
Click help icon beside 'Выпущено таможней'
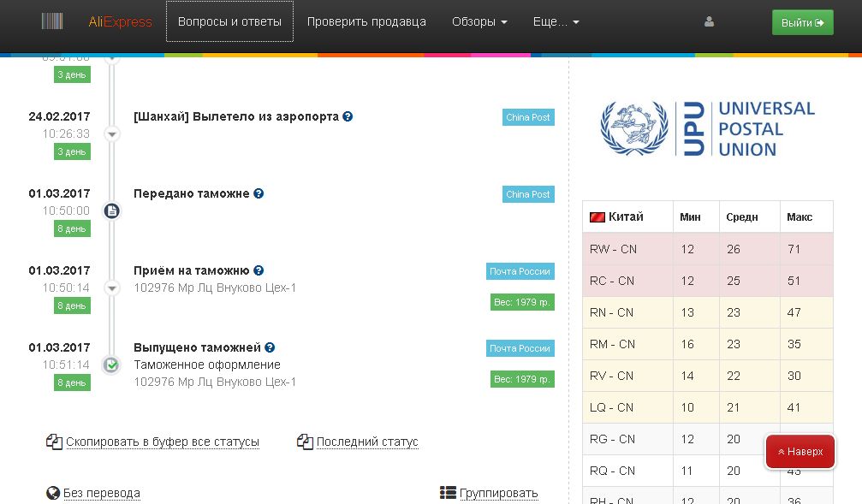(x=270, y=347)
